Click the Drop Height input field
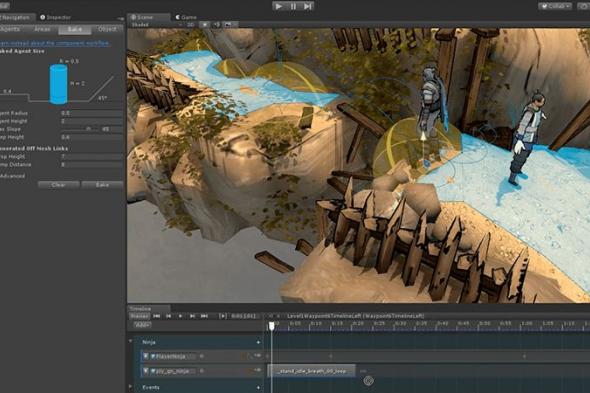 coord(92,156)
